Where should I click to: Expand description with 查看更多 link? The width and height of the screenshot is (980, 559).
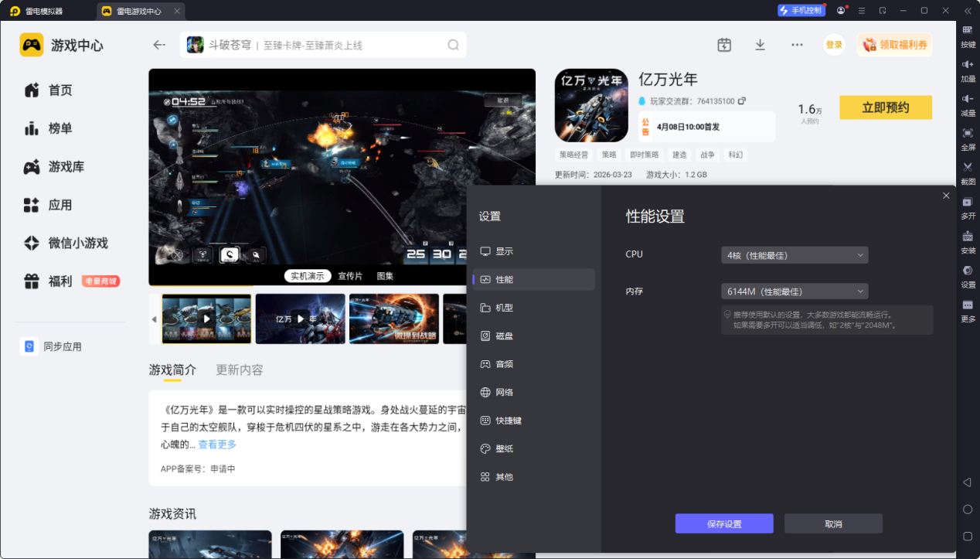pyautogui.click(x=217, y=445)
